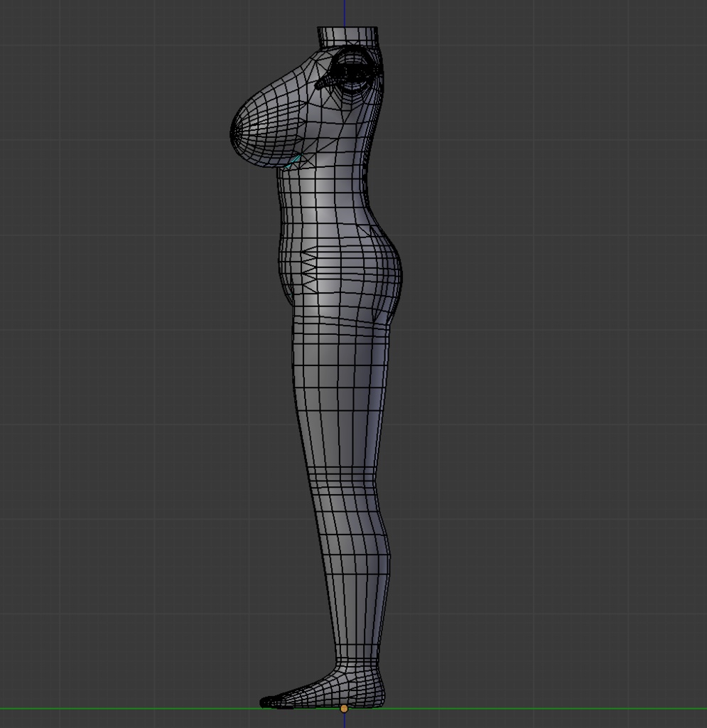Click the orange object origin dot at feet
Viewport: 707px width, 728px height.
(344, 709)
